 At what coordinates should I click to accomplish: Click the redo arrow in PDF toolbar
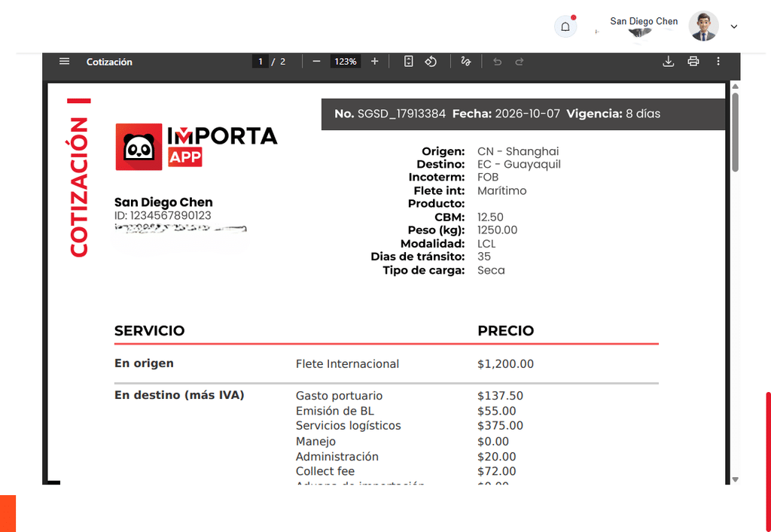click(520, 62)
